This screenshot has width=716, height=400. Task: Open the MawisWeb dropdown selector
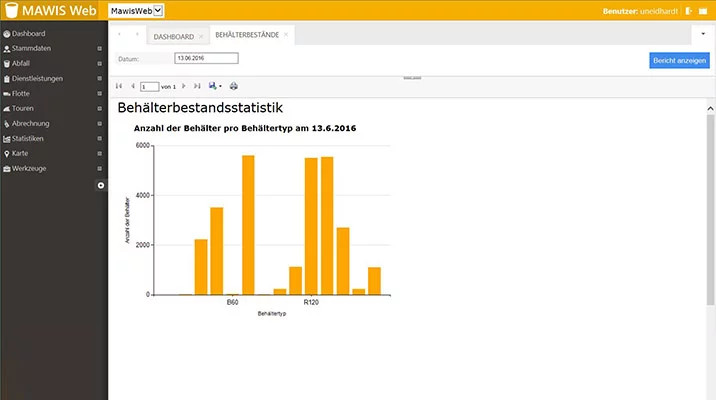(135, 11)
